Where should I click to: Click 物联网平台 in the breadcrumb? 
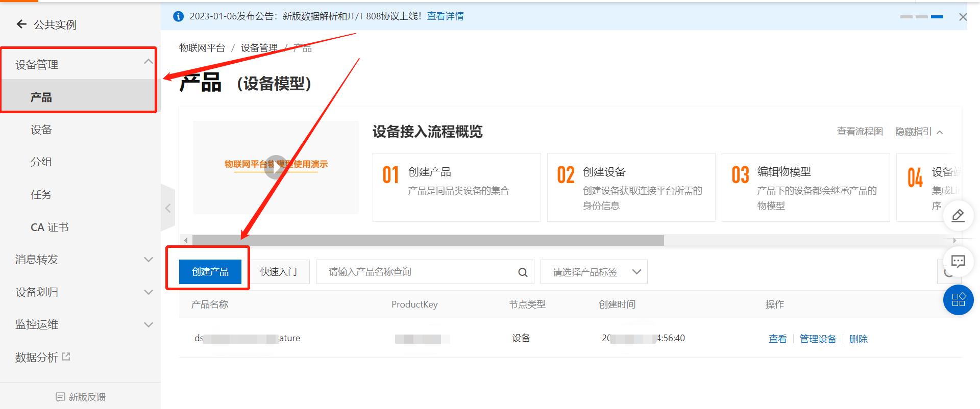click(202, 48)
